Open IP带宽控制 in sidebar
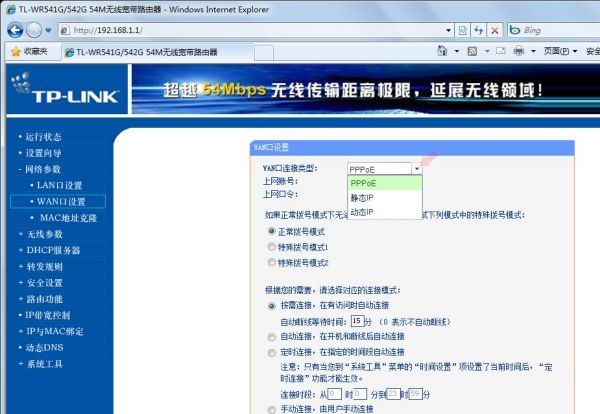The width and height of the screenshot is (600, 414). (47, 315)
